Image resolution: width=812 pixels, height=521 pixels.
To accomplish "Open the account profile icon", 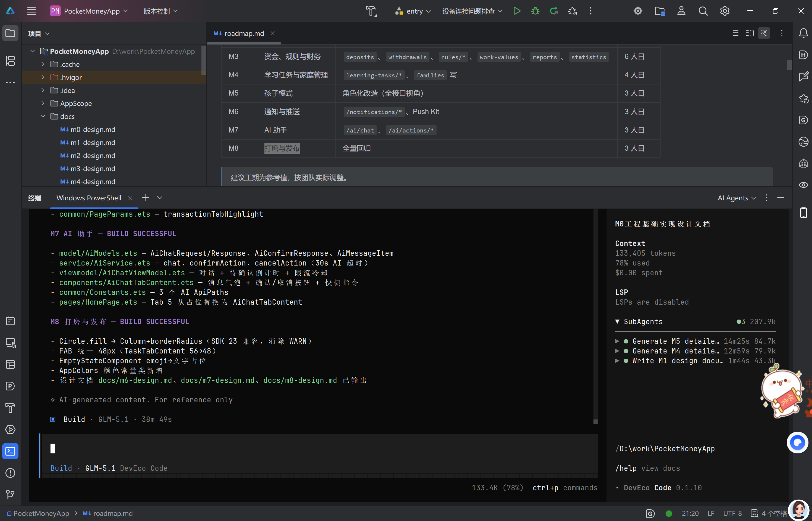I will [681, 11].
